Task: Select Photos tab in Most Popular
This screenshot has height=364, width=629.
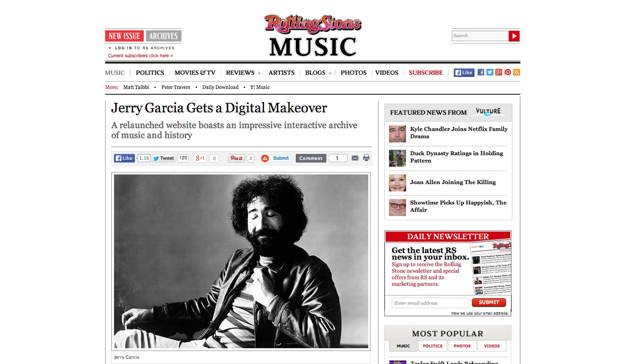Action: pos(462,346)
